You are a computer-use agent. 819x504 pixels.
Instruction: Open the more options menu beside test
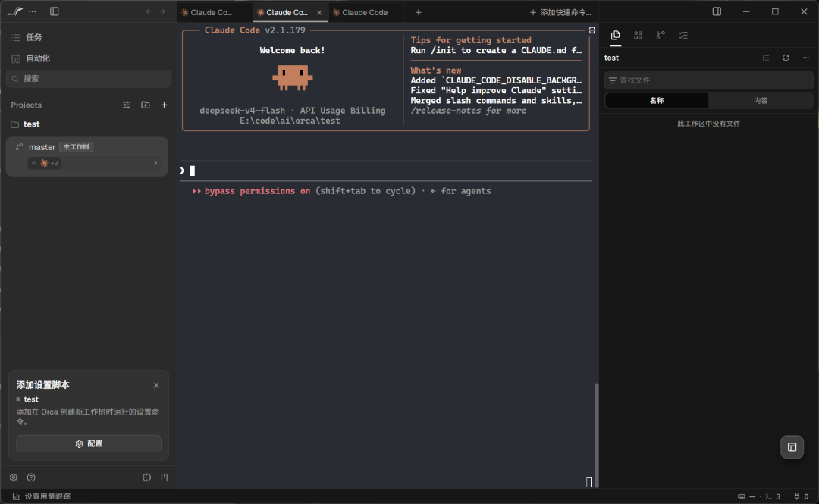tap(806, 58)
